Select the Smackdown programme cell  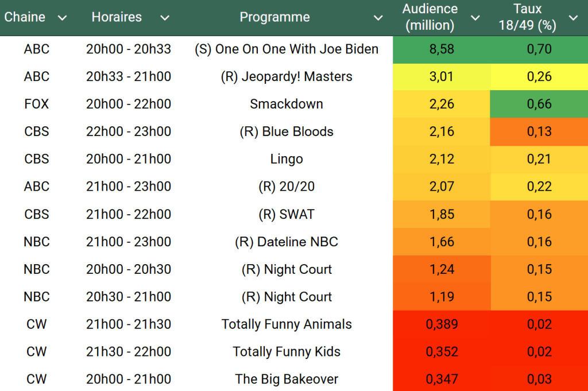coord(287,104)
